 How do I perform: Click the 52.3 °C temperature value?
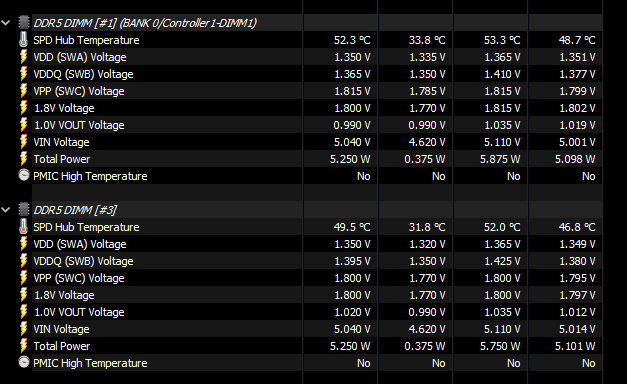(352, 40)
